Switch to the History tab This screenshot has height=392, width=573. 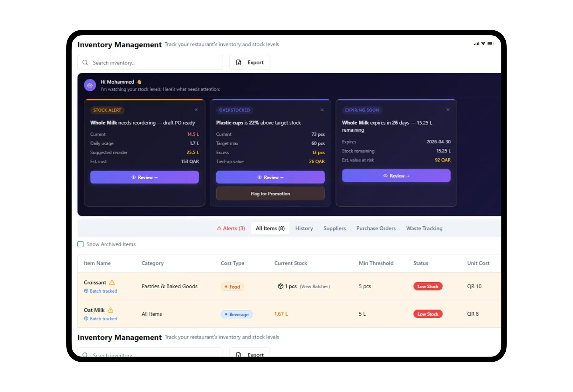tap(304, 228)
